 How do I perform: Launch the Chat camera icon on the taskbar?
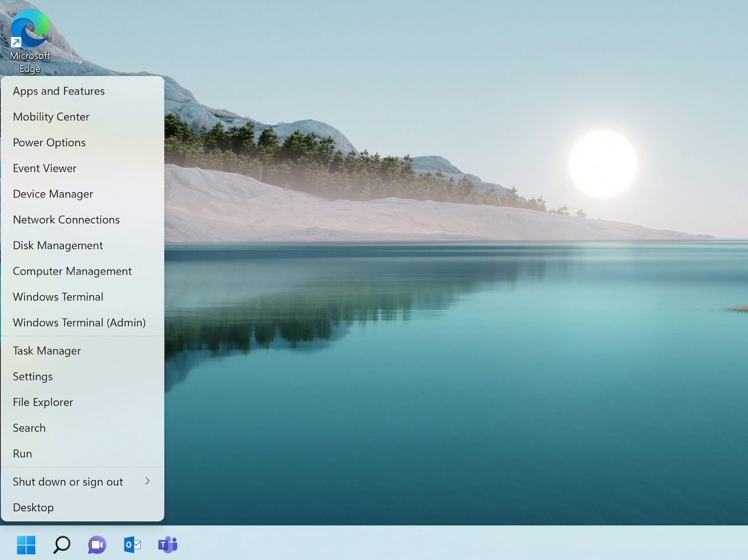(x=97, y=544)
